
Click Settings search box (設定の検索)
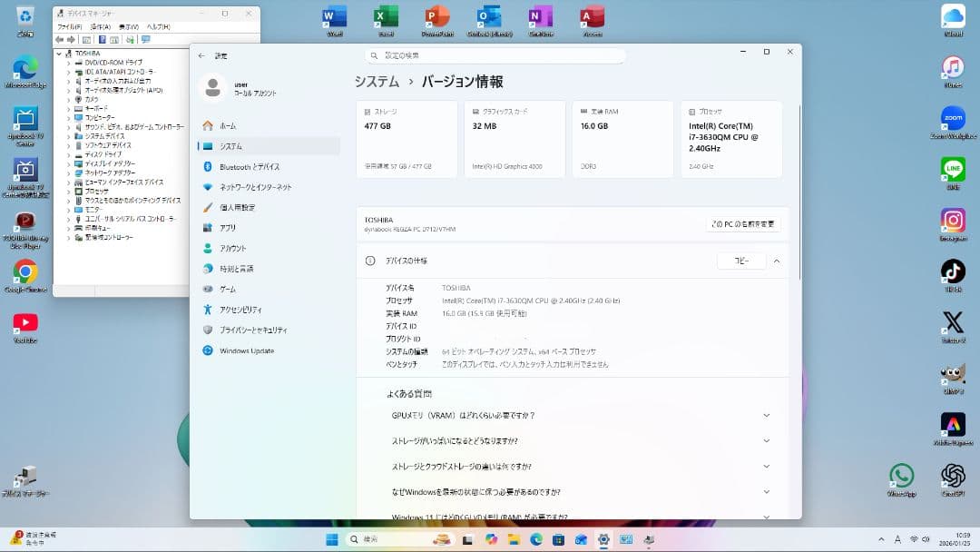[x=495, y=55]
